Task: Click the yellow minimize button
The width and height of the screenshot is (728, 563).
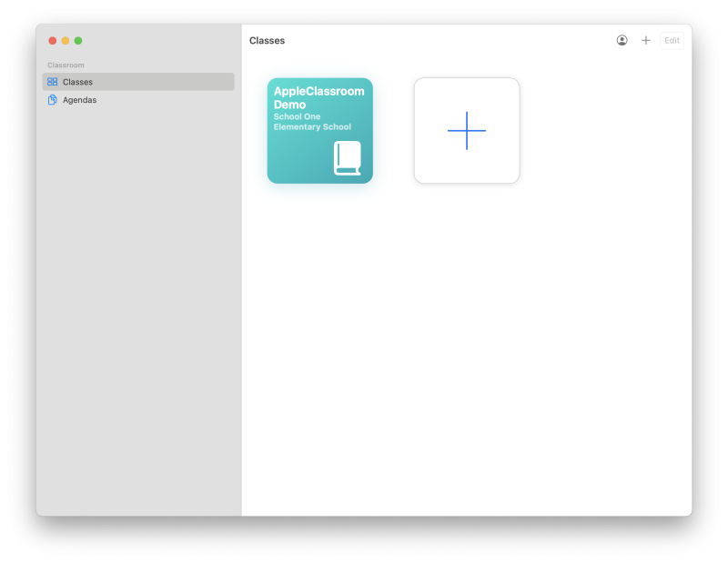Action: (66, 41)
